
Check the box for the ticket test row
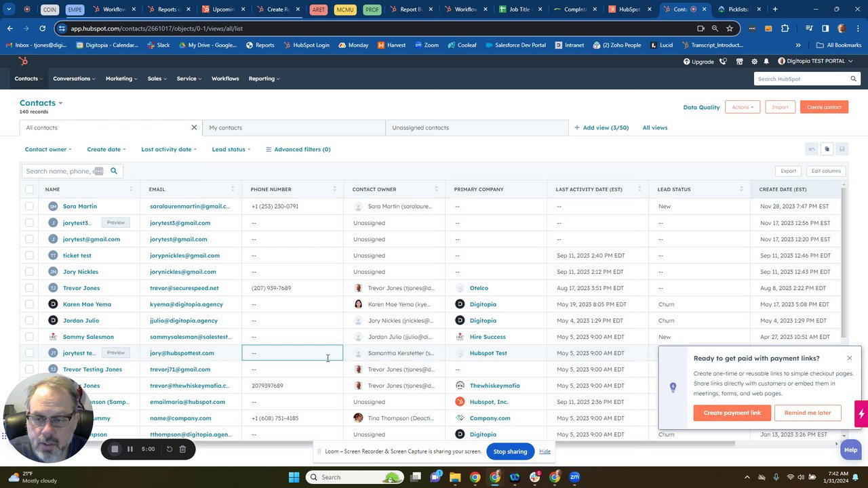[x=29, y=255]
